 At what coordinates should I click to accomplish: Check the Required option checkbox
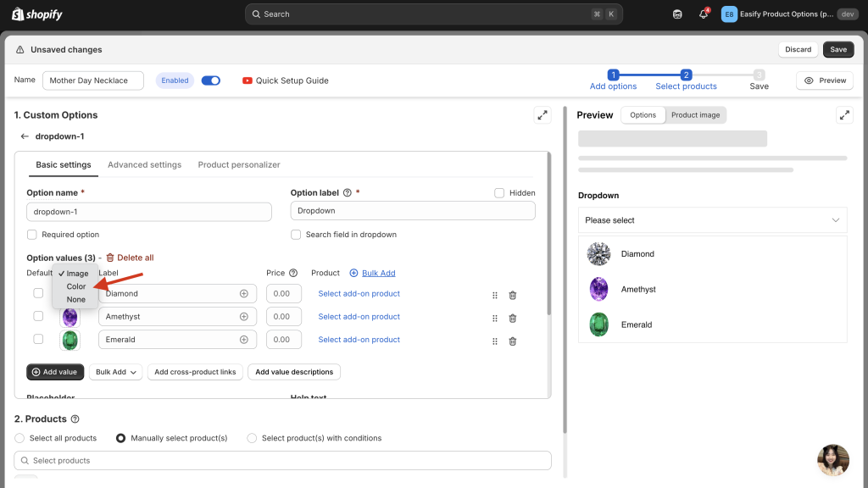pos(32,235)
